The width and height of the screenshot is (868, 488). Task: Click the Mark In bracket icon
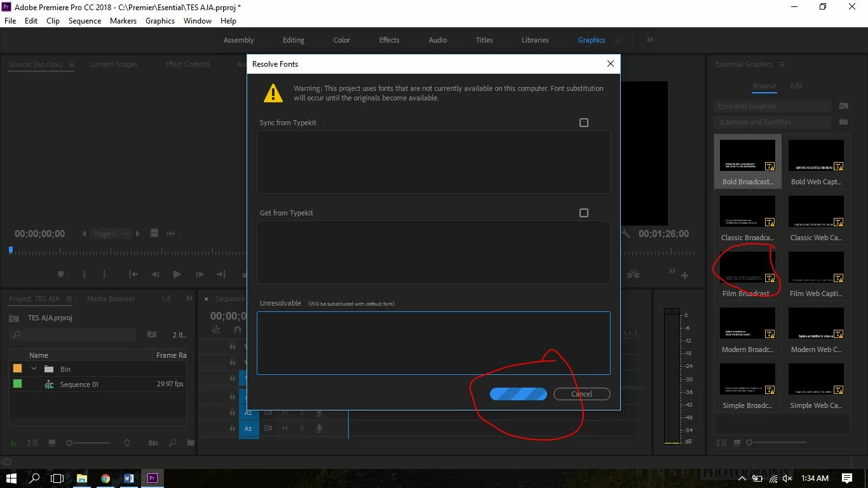(x=84, y=274)
